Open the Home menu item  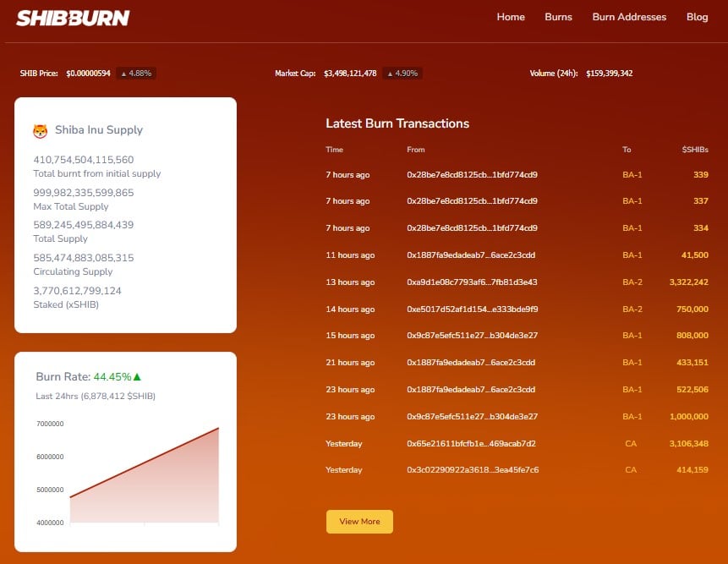click(x=511, y=17)
